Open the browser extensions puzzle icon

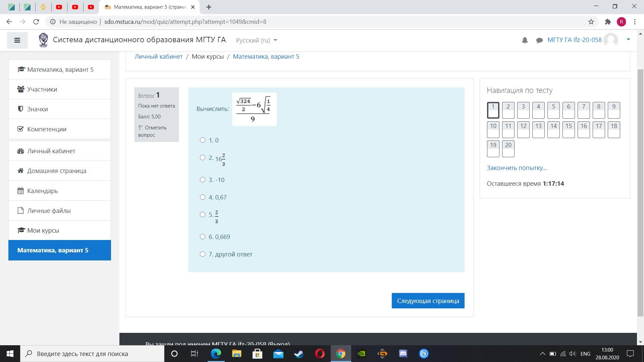608,22
